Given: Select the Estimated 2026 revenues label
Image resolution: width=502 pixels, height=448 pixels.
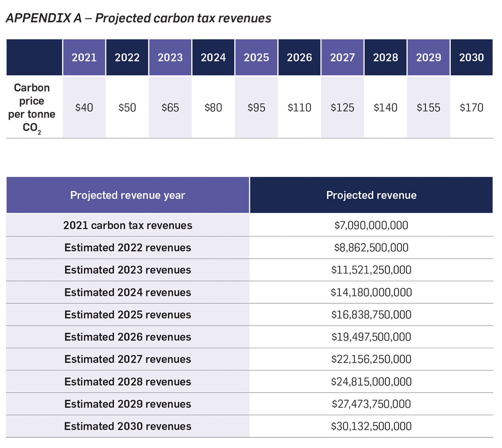Looking at the screenshot, I should [127, 337].
